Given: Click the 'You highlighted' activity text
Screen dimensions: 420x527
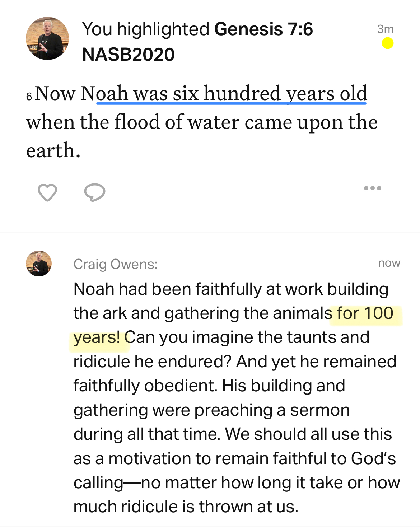Looking at the screenshot, I should coord(145,29).
